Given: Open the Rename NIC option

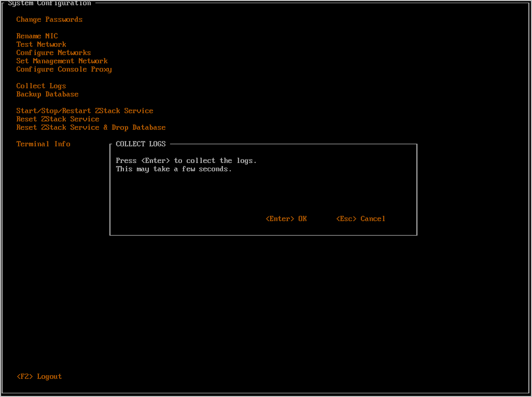Looking at the screenshot, I should tap(37, 36).
